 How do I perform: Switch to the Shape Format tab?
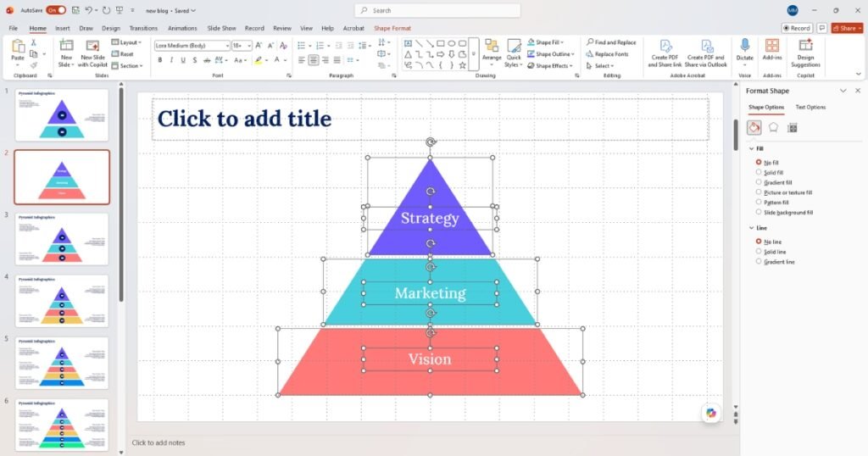[x=392, y=28]
